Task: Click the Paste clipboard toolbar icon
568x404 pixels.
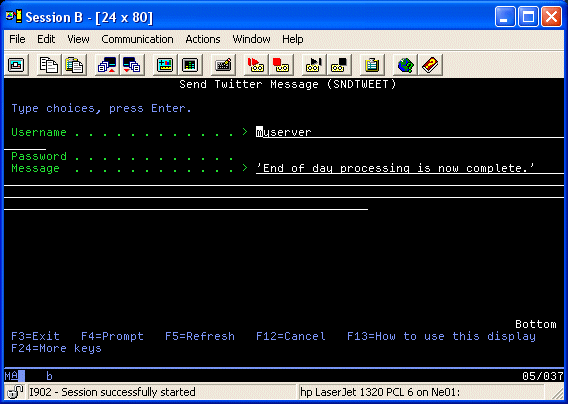Action: tap(74, 65)
